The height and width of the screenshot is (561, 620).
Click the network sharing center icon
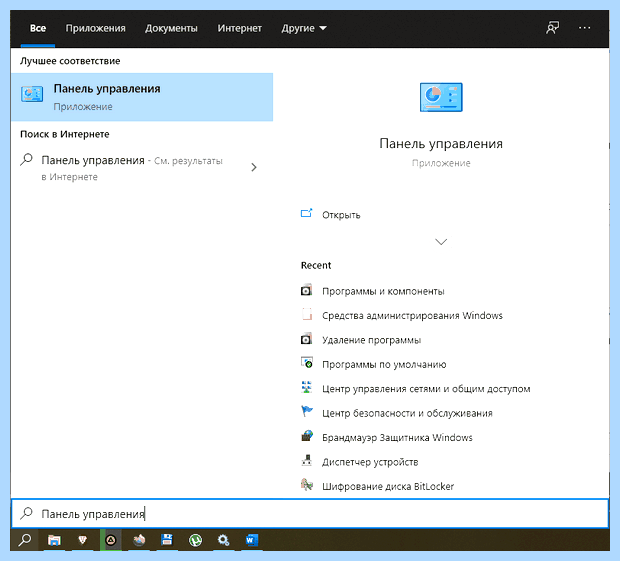click(x=306, y=387)
